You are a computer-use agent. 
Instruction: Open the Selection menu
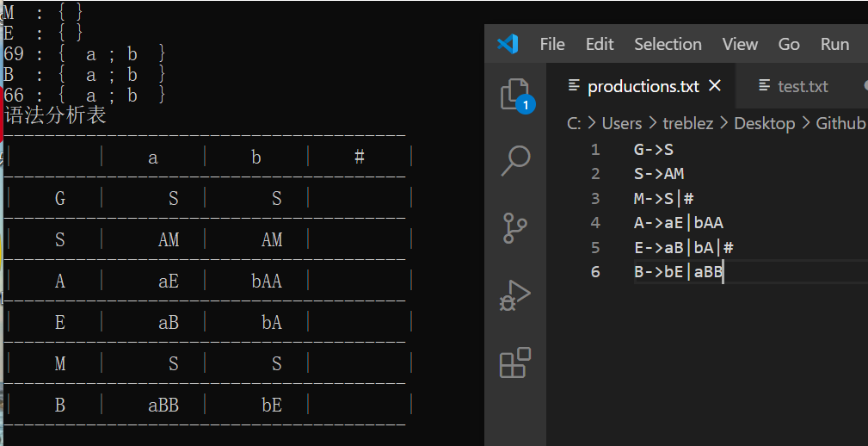coord(668,44)
